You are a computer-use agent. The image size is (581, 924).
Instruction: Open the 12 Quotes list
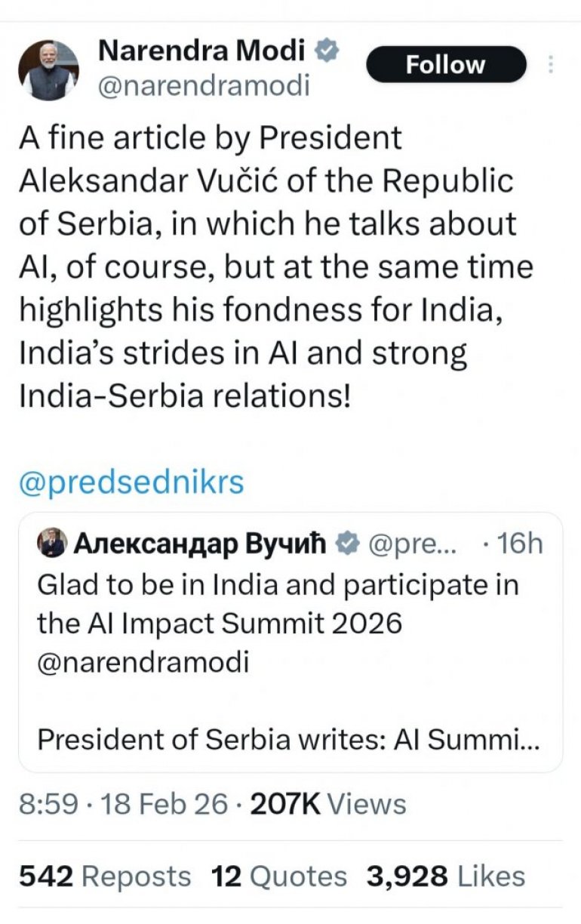pyautogui.click(x=279, y=876)
